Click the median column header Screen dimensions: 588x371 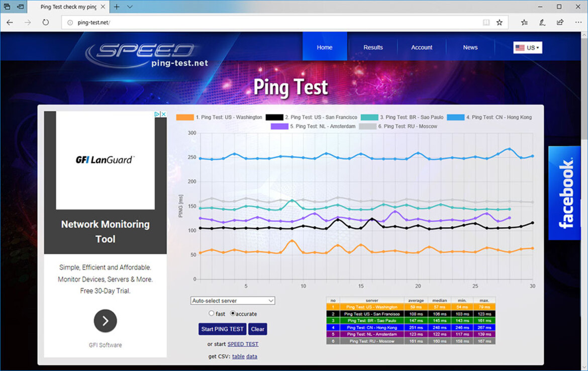(x=440, y=300)
